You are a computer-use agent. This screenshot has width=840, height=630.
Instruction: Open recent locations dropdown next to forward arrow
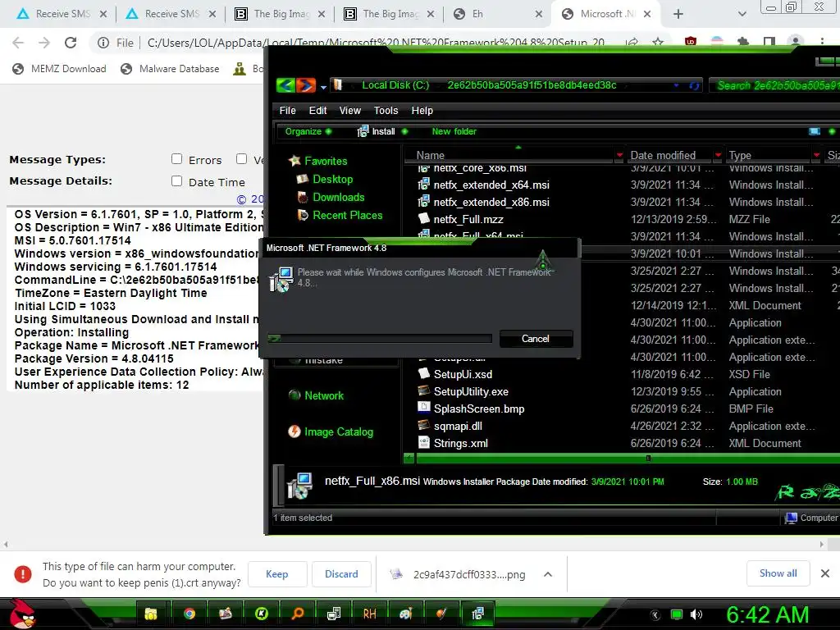[x=323, y=87]
